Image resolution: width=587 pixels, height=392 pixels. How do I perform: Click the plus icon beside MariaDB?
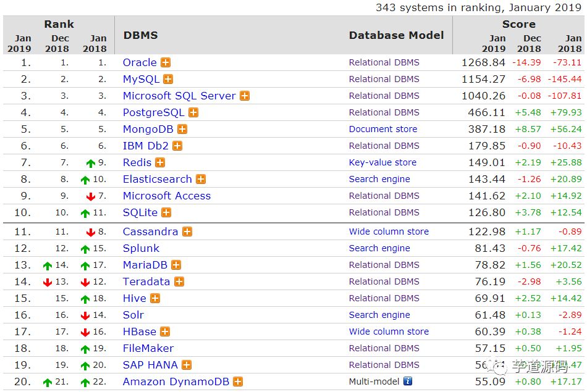[x=176, y=265]
